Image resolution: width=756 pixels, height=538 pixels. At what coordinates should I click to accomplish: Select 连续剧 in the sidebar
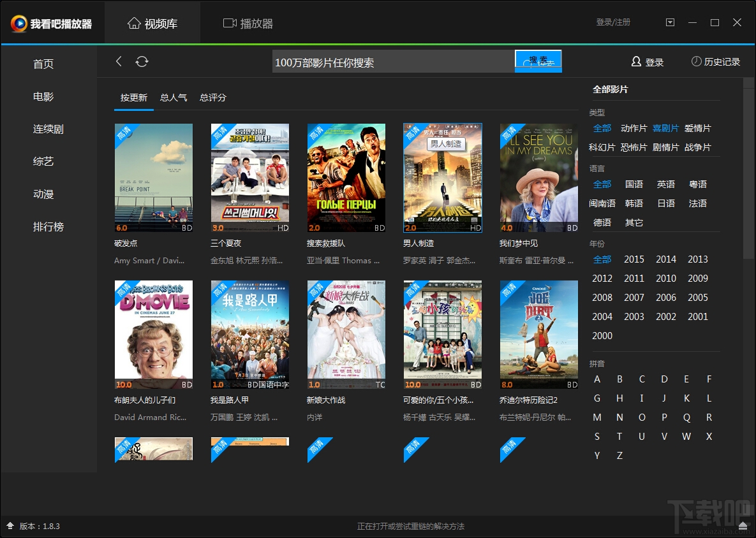tap(48, 129)
